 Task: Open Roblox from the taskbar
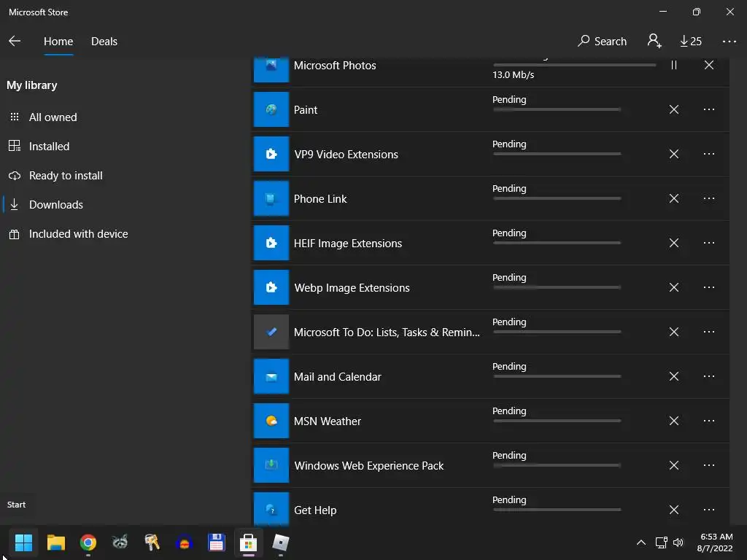[281, 542]
